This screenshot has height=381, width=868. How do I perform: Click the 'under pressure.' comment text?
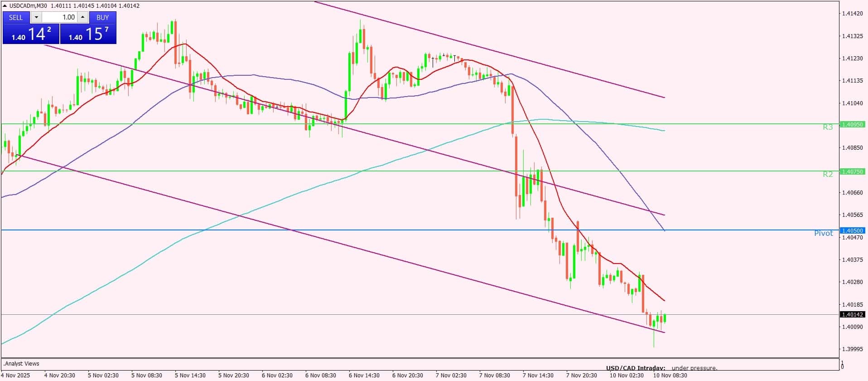pos(694,368)
